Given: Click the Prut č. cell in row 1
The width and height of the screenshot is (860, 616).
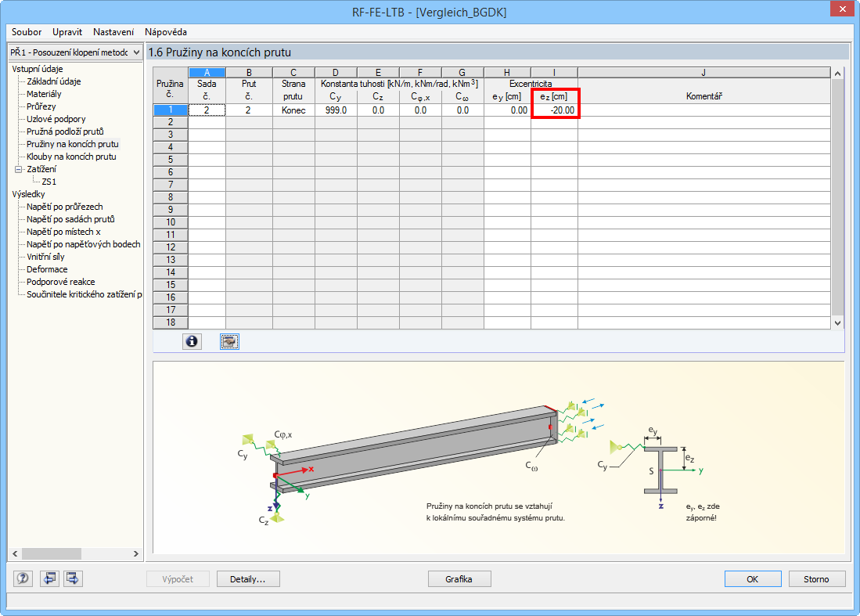Looking at the screenshot, I should (249, 110).
